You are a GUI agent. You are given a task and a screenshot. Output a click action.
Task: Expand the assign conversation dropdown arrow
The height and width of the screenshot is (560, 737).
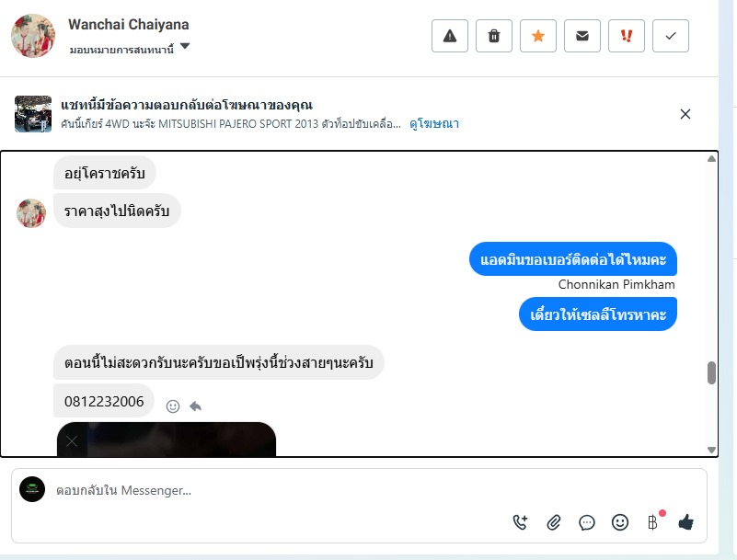[185, 46]
